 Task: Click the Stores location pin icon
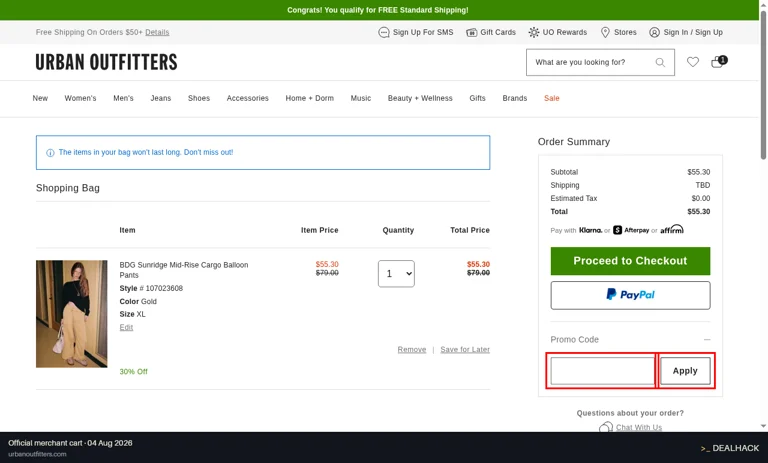605,32
